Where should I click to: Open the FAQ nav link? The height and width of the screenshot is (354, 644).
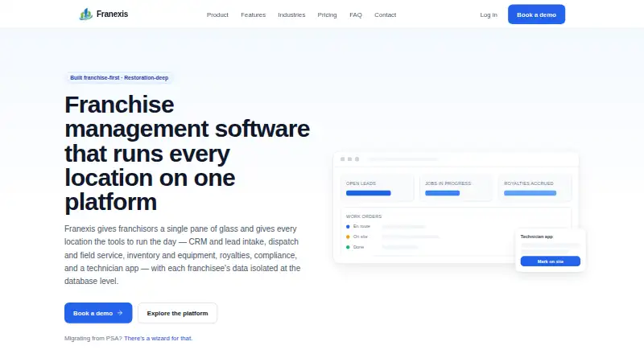coord(356,14)
